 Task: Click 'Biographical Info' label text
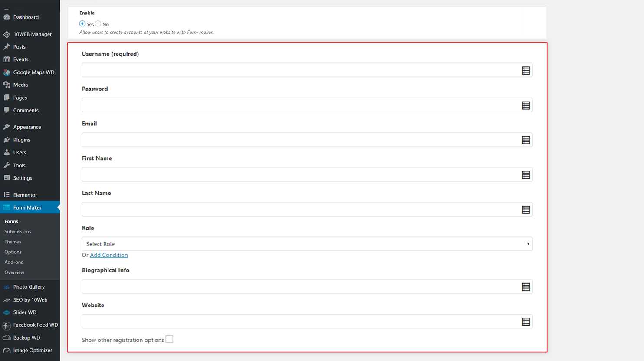pos(105,270)
